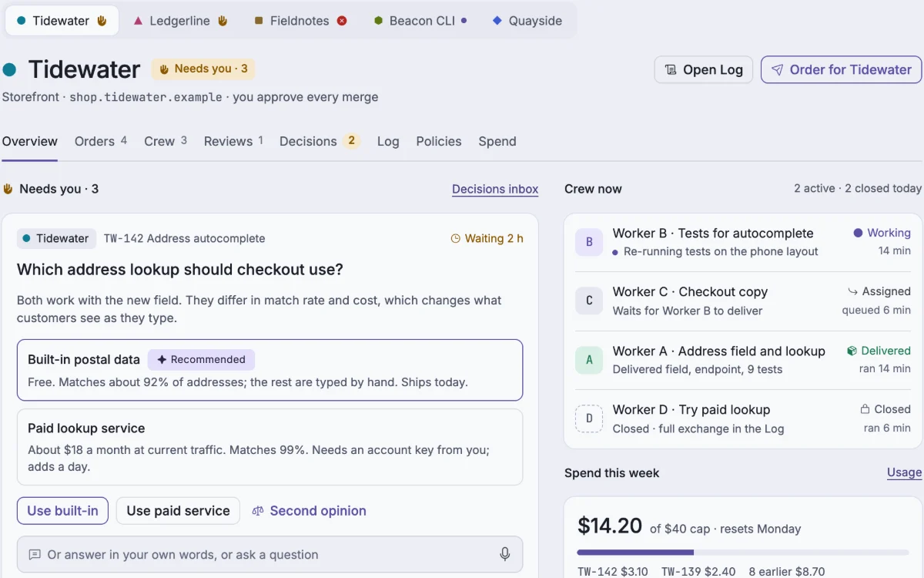Click the weekly spend progress bar
The width and height of the screenshot is (924, 578).
coord(743,553)
